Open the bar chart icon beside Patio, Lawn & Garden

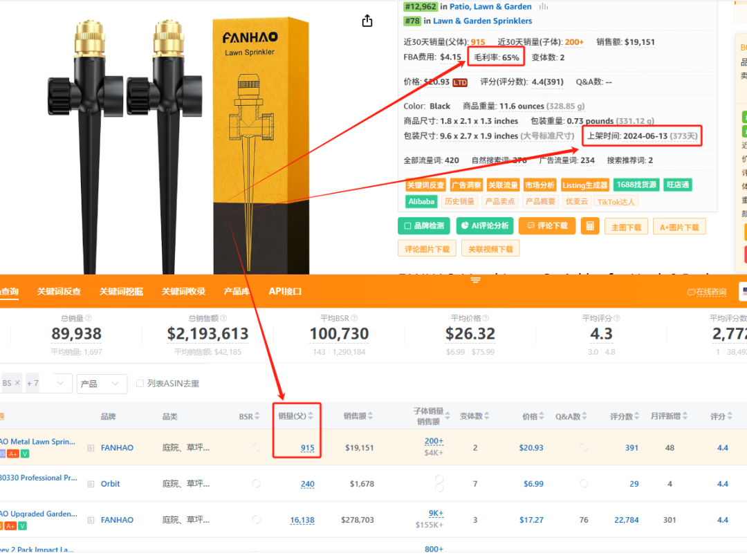coord(544,7)
